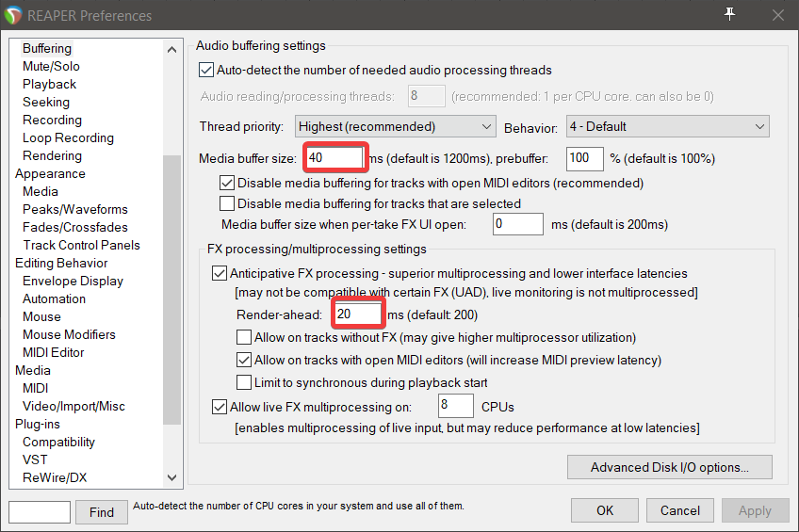This screenshot has width=799, height=532.
Task: Open the Thread priority dropdown
Action: [395, 126]
